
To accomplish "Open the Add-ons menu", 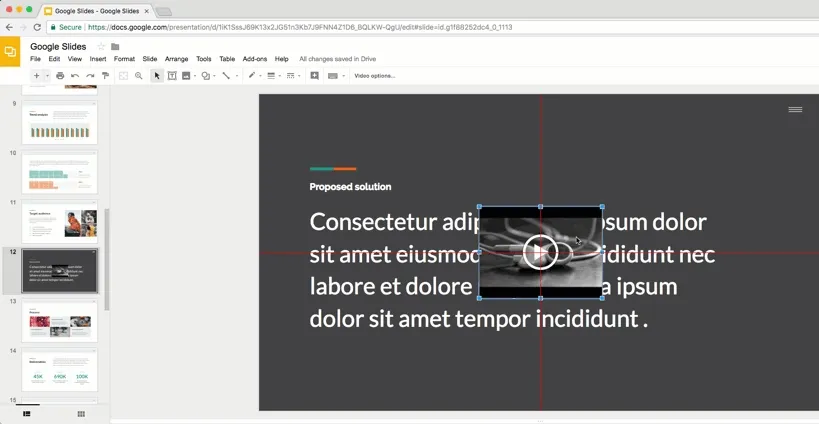I will tap(255, 59).
